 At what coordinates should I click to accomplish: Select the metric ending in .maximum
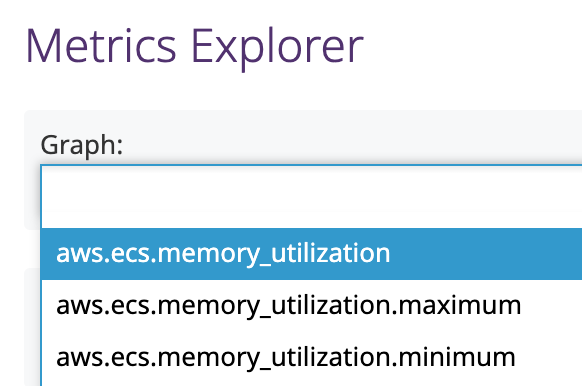312,305
